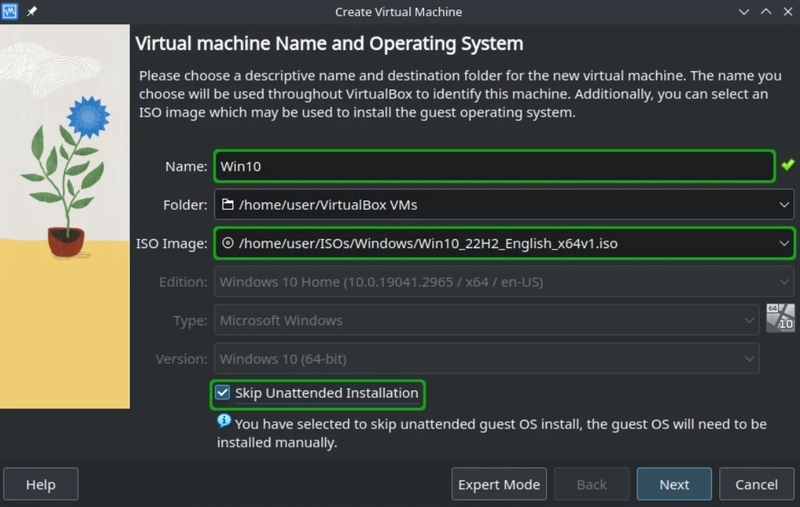Click the disc icon in ISO Image field
The height and width of the screenshot is (507, 800).
pos(228,243)
